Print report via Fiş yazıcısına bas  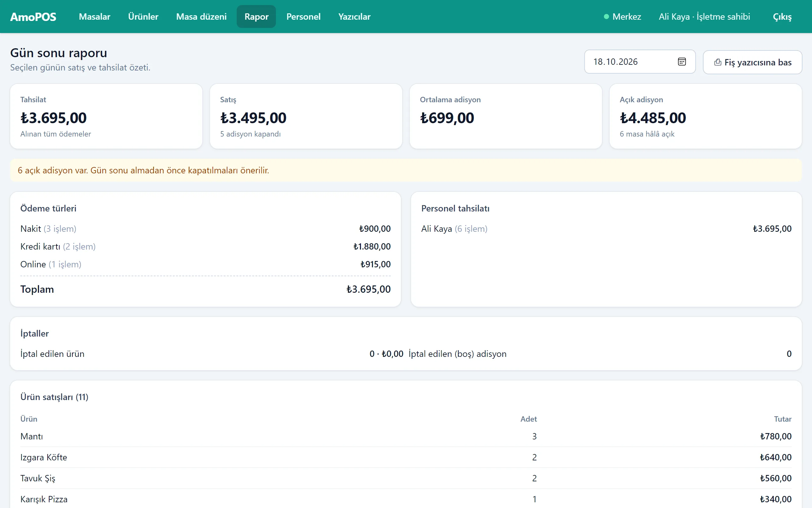[x=752, y=62]
